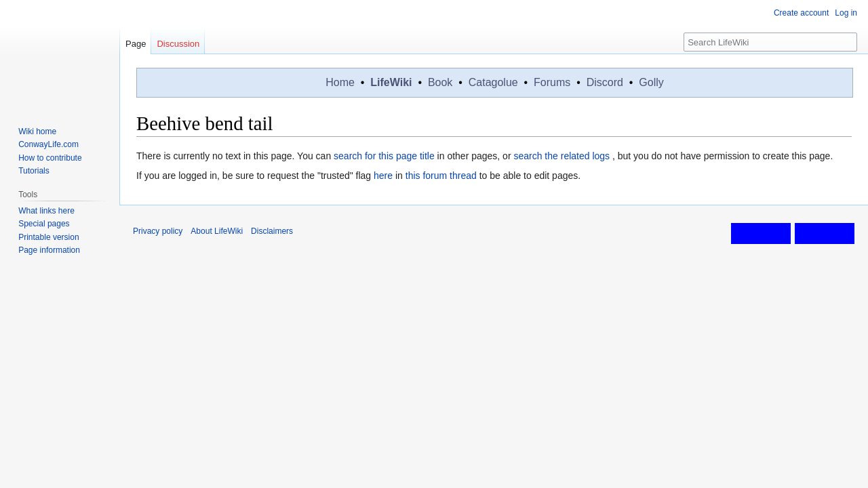
Task: Click search for this page title link
Action: 384,156
